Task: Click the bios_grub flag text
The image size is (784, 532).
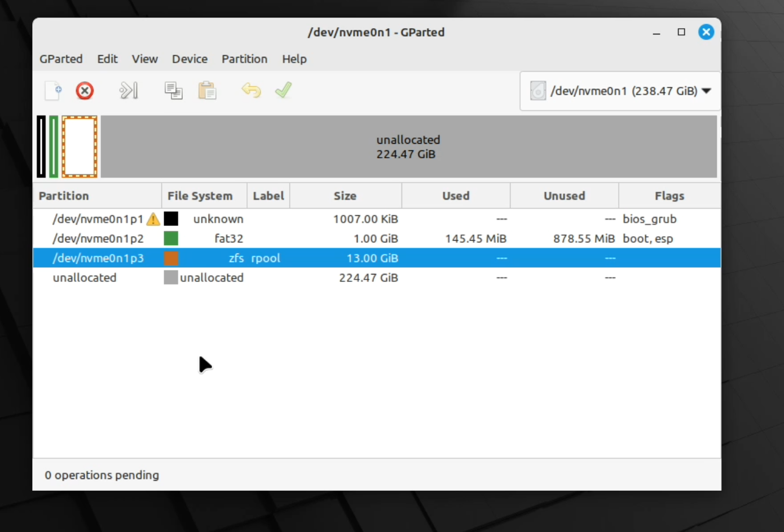Action: click(649, 219)
